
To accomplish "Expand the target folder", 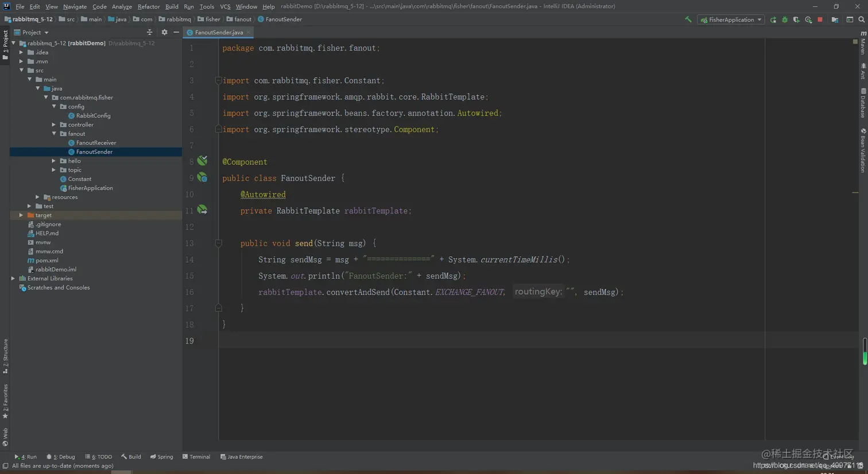I will (x=22, y=215).
